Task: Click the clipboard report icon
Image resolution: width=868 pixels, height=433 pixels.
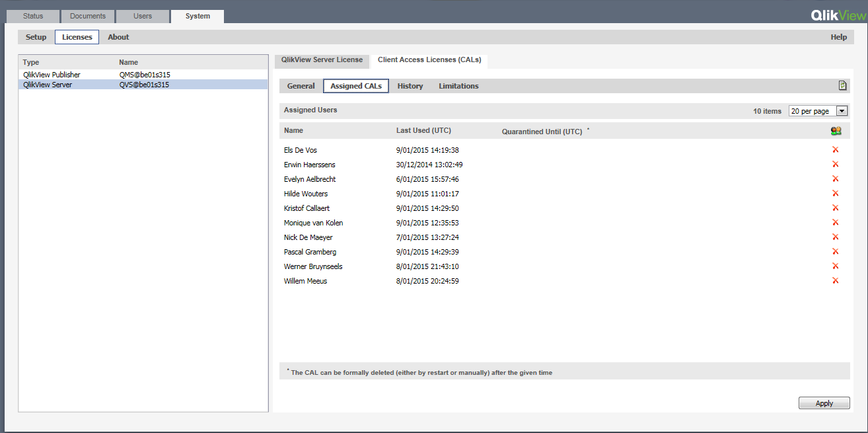Action: point(842,85)
